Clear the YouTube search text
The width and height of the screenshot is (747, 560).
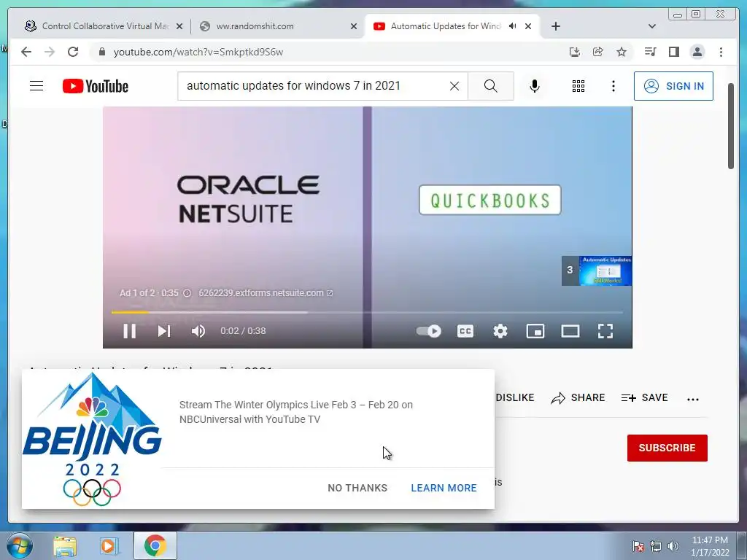[x=454, y=86]
